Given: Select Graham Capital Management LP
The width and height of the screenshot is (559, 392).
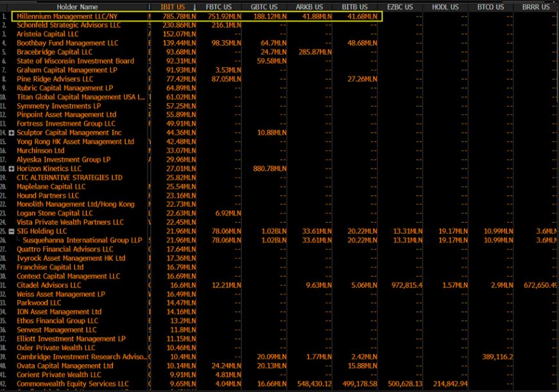Looking at the screenshot, I should (x=67, y=70).
